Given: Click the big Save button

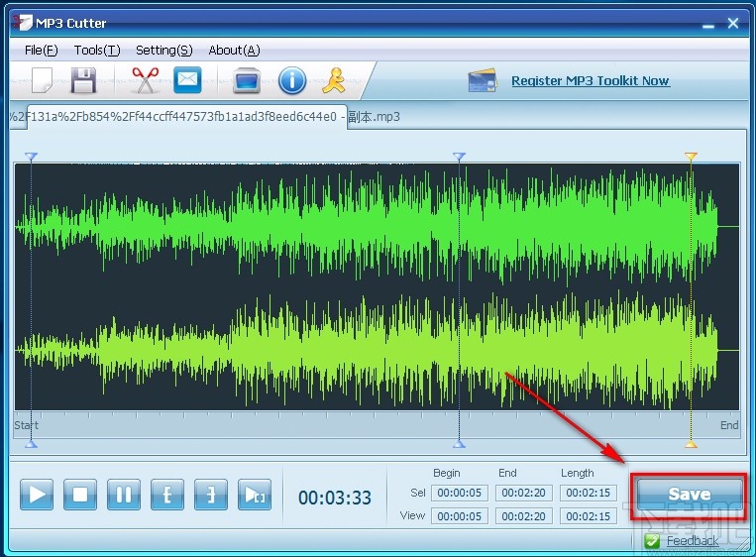Looking at the screenshot, I should 690,494.
